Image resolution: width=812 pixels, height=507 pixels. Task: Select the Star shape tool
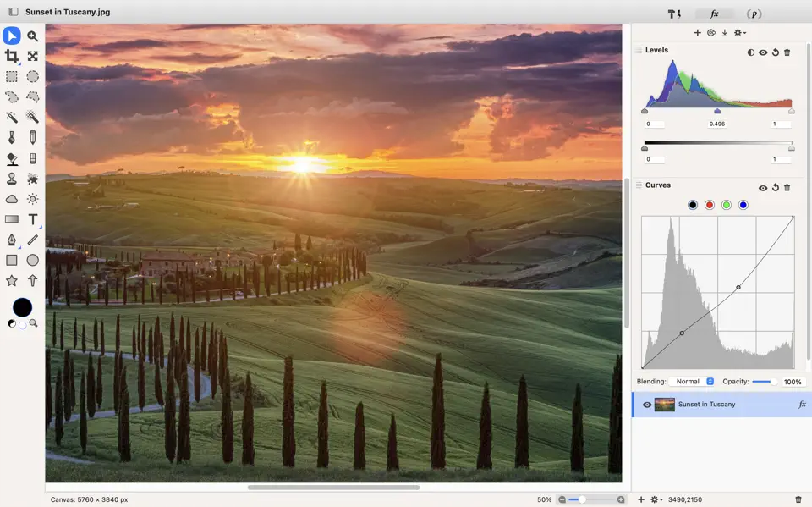pos(11,280)
